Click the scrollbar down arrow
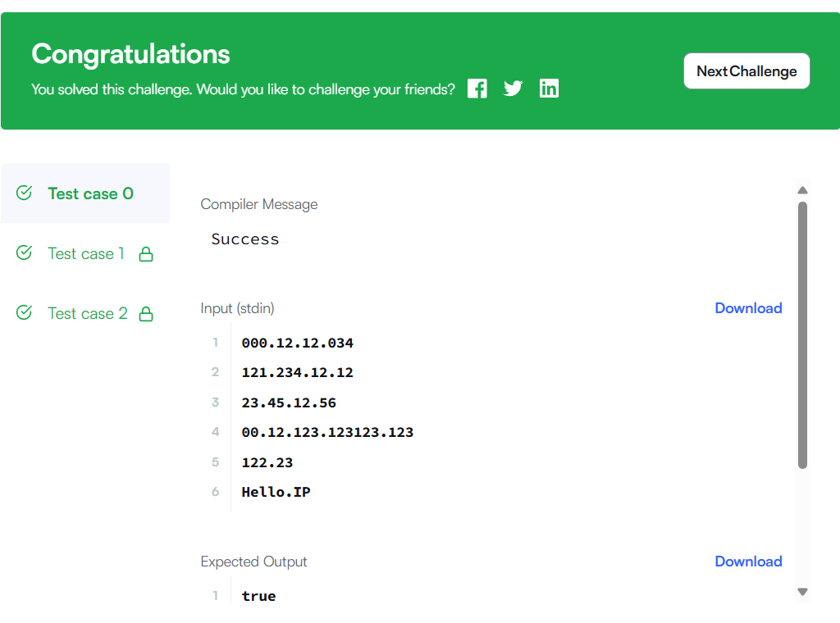This screenshot has height=623, width=840. 802,591
